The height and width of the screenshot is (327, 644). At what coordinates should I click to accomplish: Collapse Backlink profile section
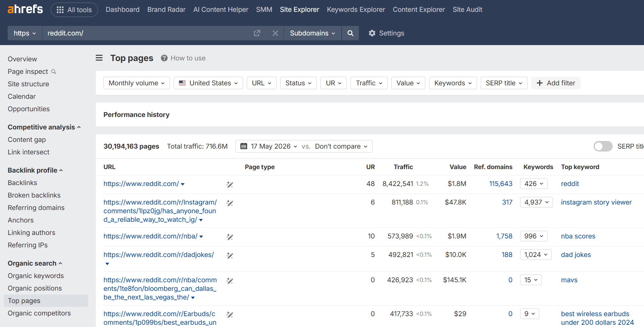[35, 170]
